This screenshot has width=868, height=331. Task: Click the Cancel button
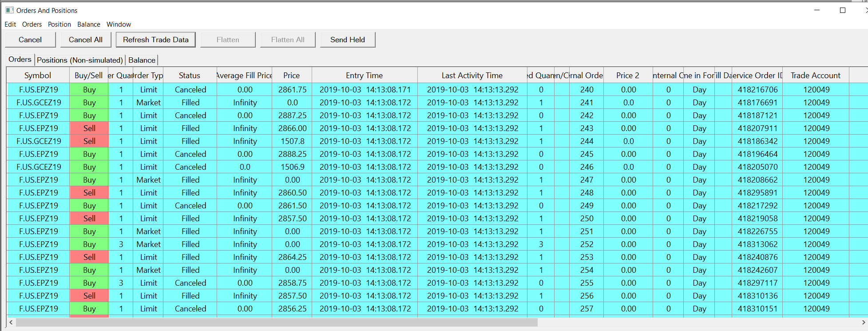point(30,40)
